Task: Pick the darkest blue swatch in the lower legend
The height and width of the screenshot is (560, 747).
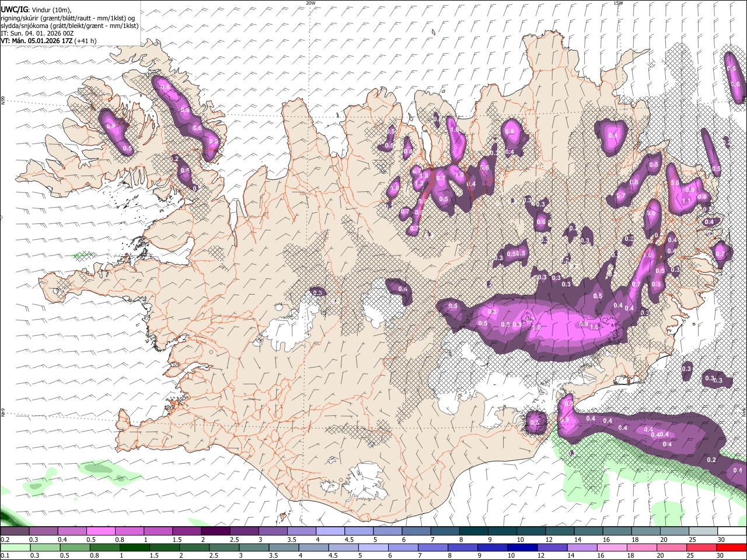Action: click(x=522, y=548)
